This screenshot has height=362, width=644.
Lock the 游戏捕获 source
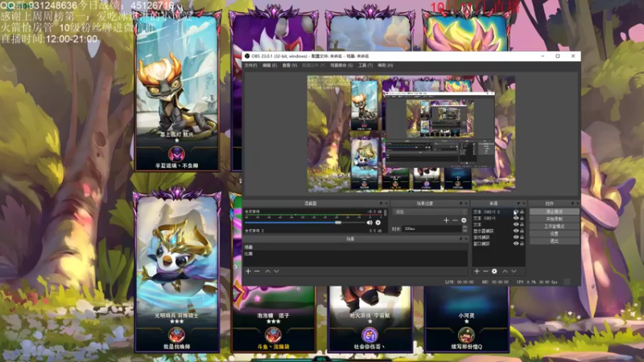click(522, 237)
